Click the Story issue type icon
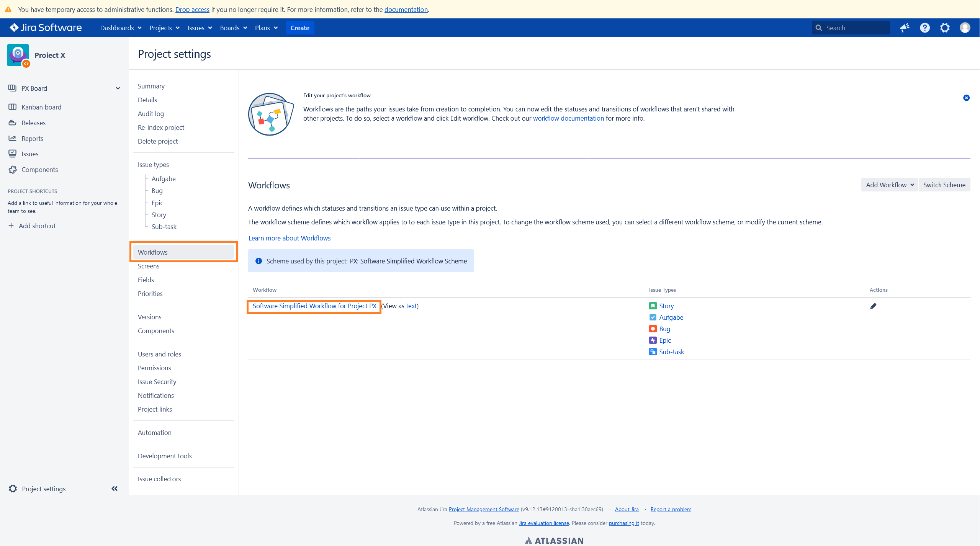 pyautogui.click(x=653, y=306)
